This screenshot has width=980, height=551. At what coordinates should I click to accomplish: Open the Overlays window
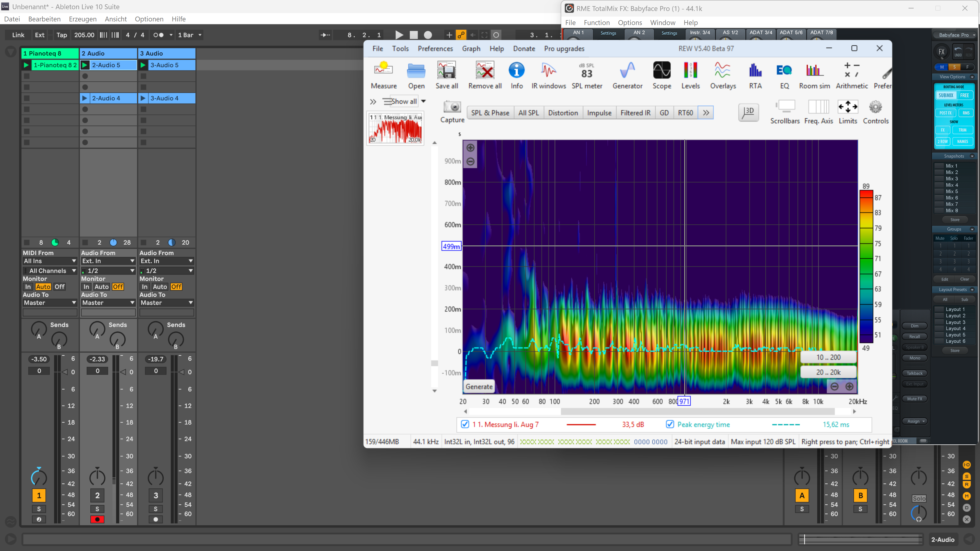723,75
